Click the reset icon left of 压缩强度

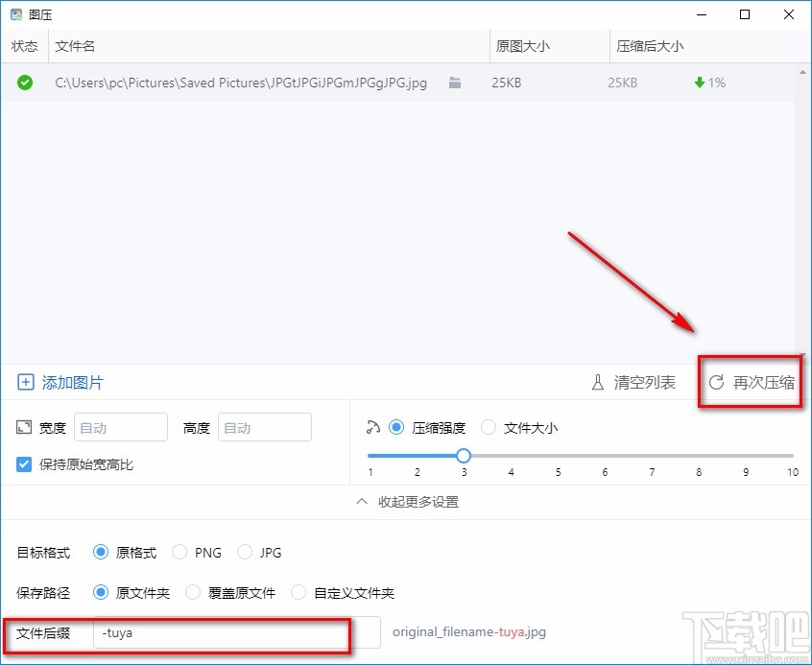coord(374,428)
